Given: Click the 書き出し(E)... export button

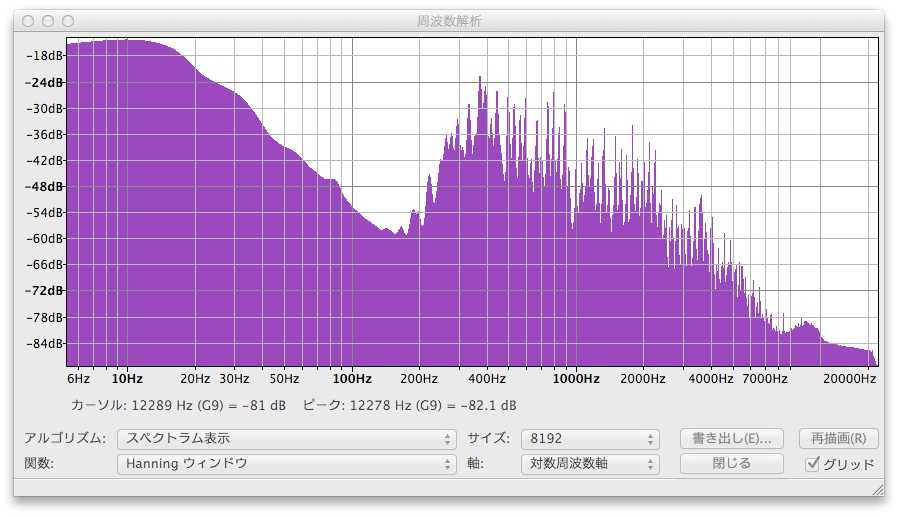Looking at the screenshot, I should tap(731, 439).
